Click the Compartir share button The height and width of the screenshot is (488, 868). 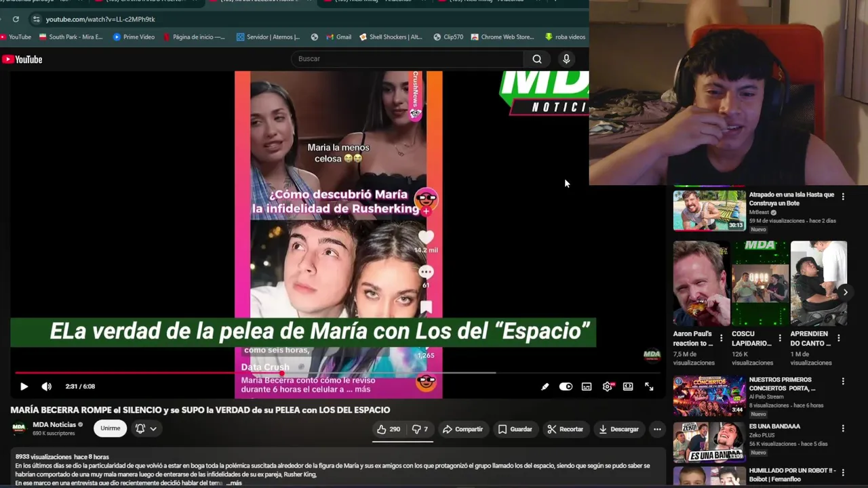(462, 429)
